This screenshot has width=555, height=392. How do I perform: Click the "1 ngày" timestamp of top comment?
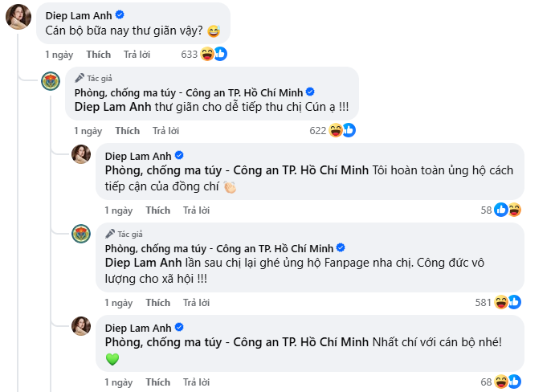(59, 55)
